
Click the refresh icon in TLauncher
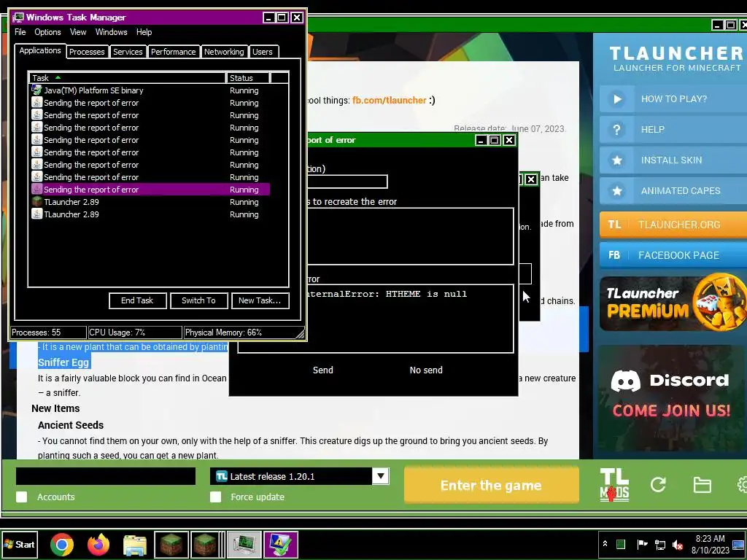(658, 485)
